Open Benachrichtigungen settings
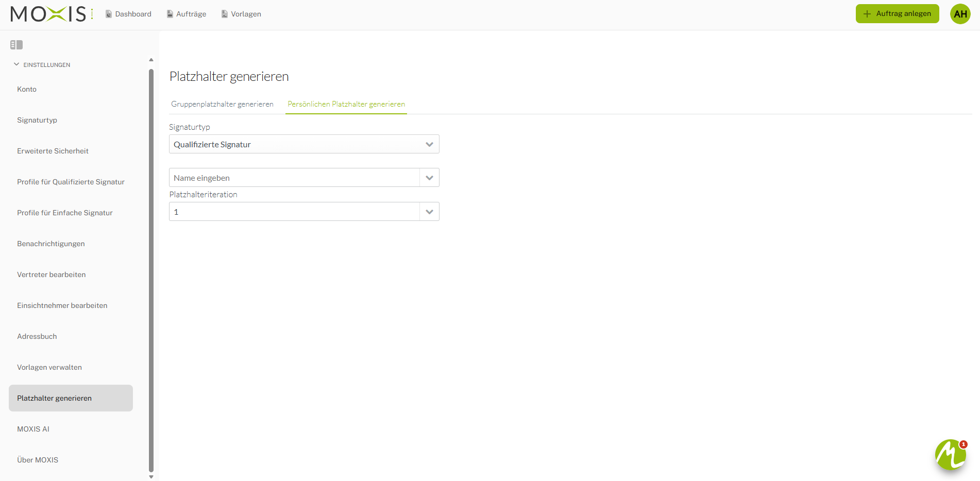The height and width of the screenshot is (481, 980). [x=71, y=244]
